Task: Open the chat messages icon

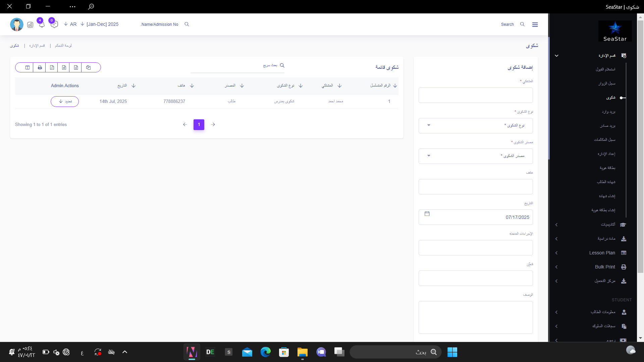Action: (54, 24)
